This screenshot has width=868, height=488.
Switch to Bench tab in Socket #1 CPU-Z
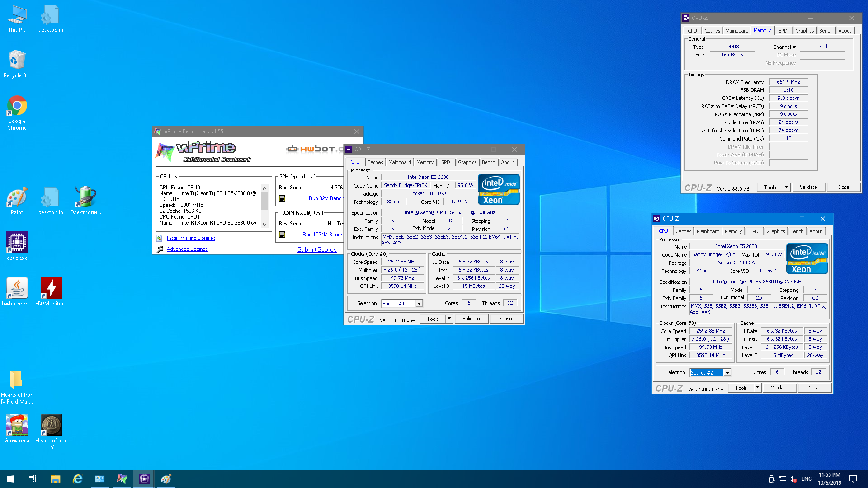[x=488, y=162]
